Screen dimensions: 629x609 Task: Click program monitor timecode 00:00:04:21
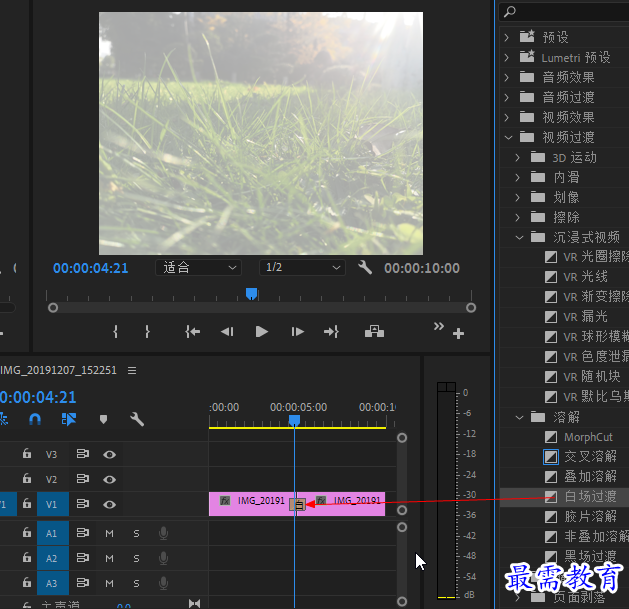(90, 268)
